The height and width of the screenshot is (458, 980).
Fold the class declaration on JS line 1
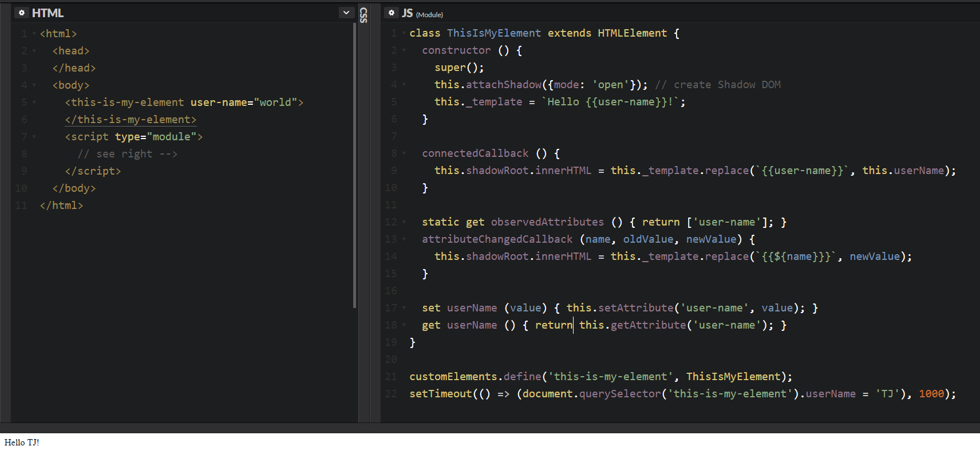[404, 33]
